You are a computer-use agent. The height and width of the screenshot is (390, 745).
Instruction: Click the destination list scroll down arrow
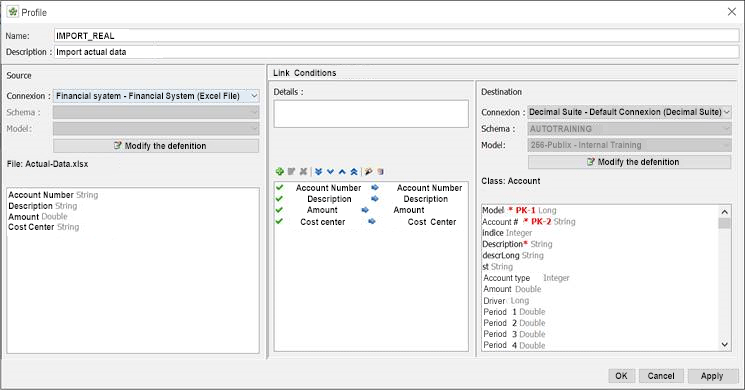tap(725, 345)
